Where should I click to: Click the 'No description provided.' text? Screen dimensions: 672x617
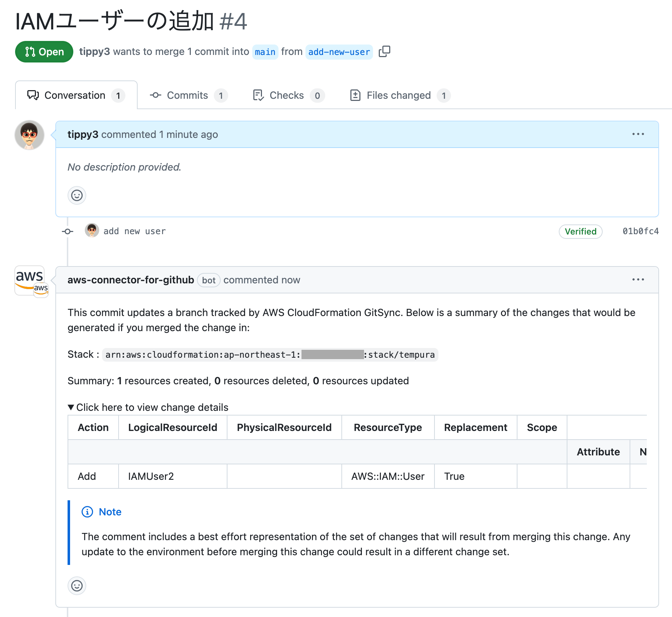point(124,167)
